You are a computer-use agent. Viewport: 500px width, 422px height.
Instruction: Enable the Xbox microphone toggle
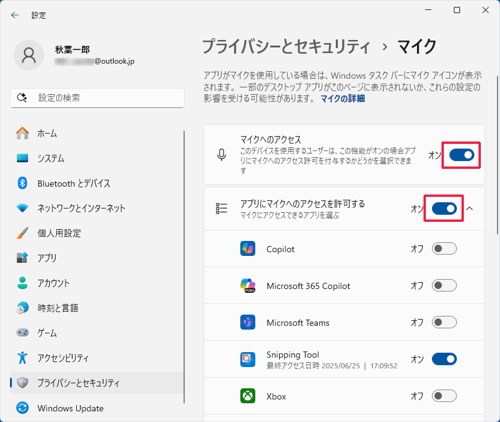[x=444, y=396]
